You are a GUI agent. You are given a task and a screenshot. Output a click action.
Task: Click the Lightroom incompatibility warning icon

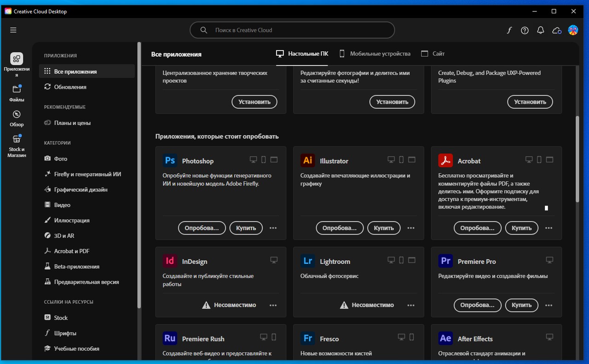[344, 305]
